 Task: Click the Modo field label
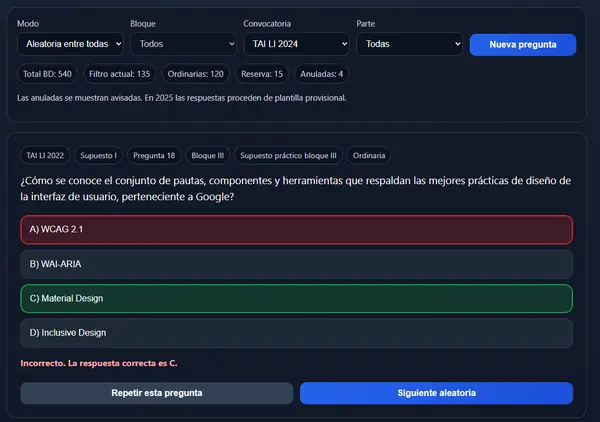click(x=28, y=24)
